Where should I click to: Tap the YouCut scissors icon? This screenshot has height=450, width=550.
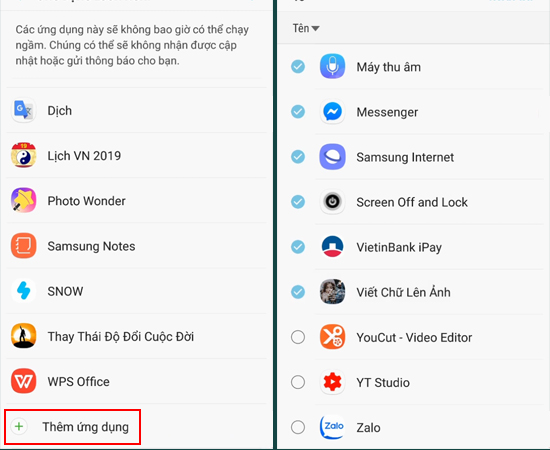point(333,337)
